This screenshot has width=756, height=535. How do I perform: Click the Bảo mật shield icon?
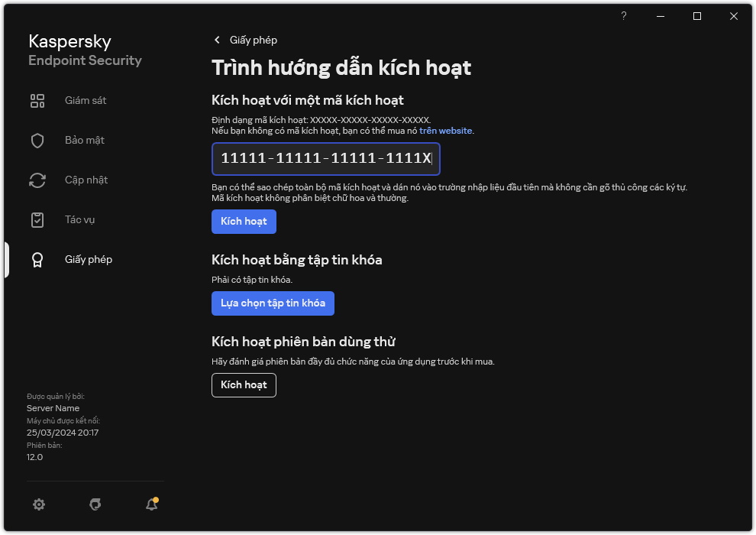(x=37, y=141)
